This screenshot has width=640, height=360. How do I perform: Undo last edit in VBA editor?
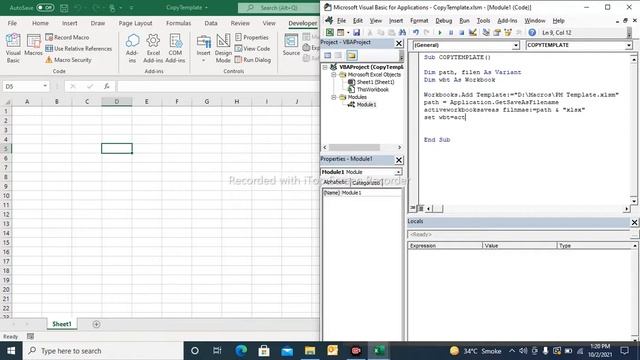click(416, 33)
